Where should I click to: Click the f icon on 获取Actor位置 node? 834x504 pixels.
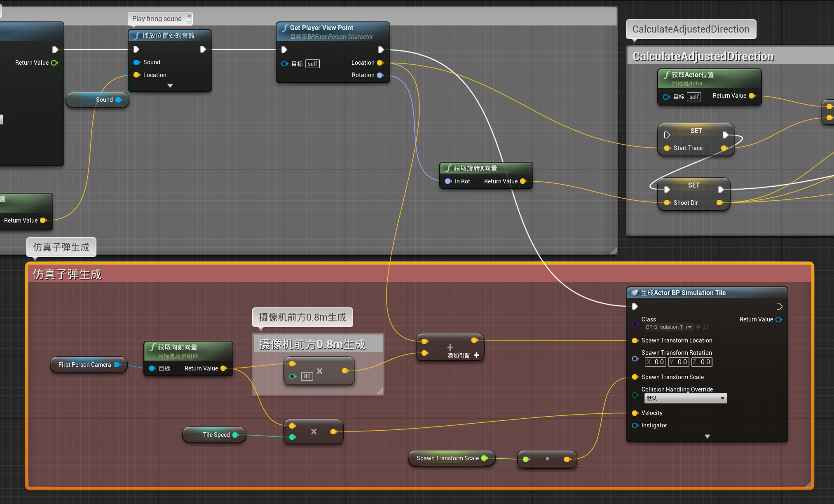(x=666, y=75)
